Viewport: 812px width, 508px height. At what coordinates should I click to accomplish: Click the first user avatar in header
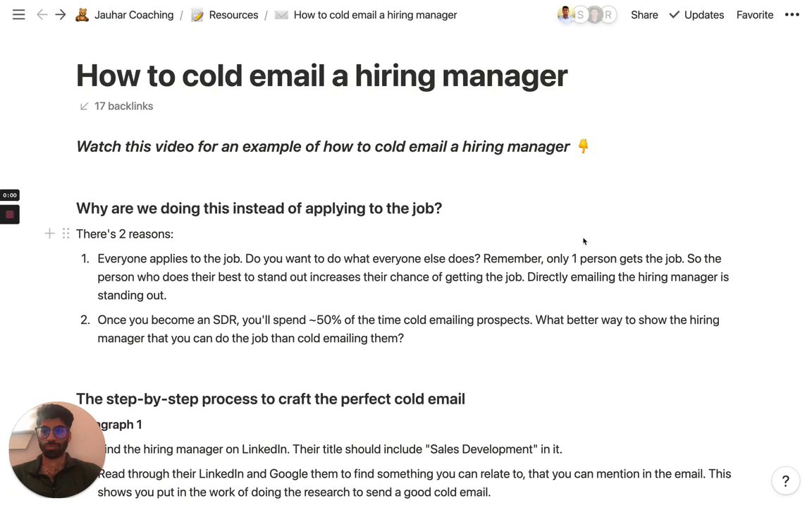565,15
